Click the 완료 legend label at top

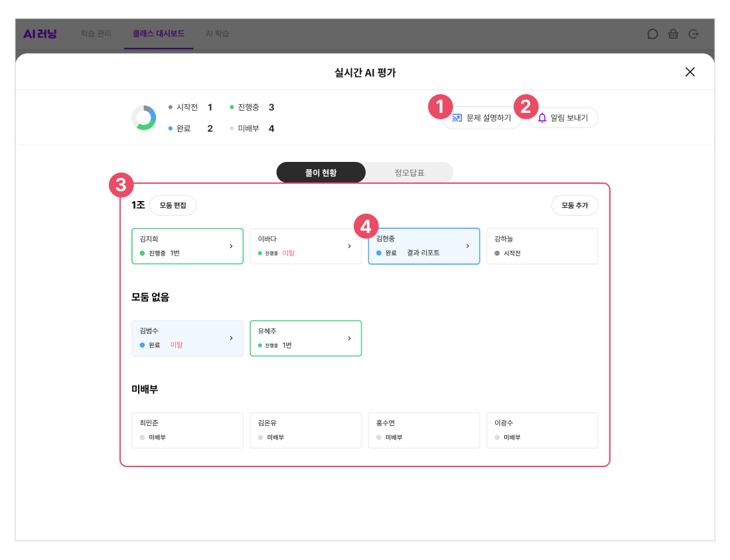183,129
